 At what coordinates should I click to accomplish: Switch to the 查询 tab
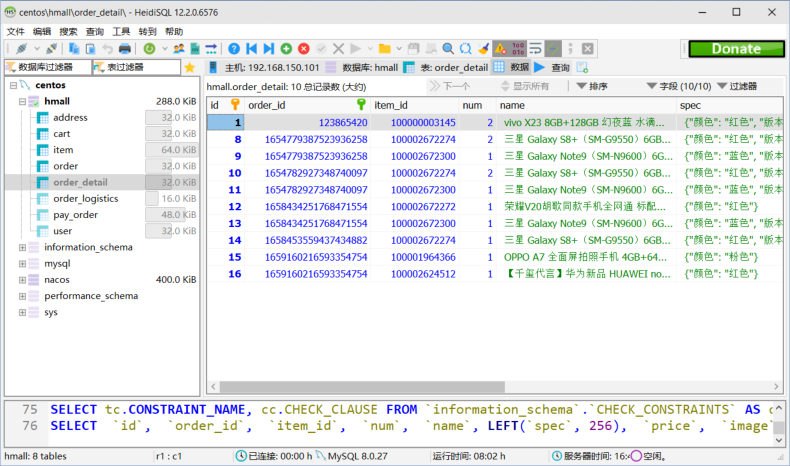pos(552,67)
